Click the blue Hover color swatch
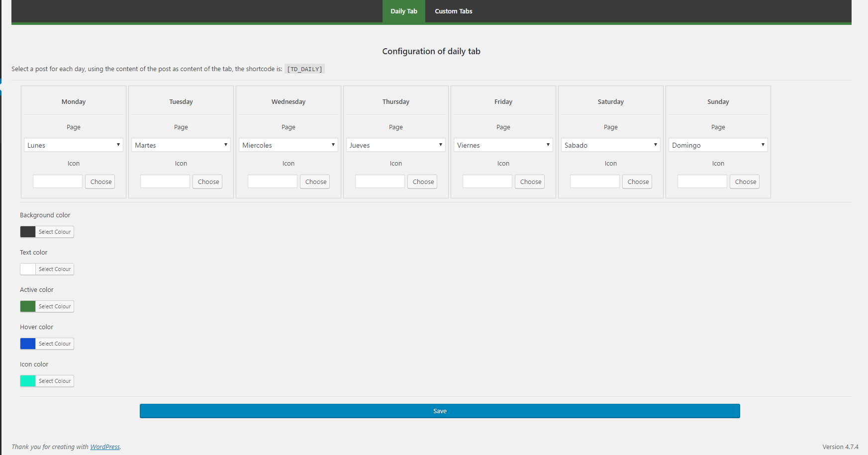The height and width of the screenshot is (455, 868). pyautogui.click(x=28, y=344)
